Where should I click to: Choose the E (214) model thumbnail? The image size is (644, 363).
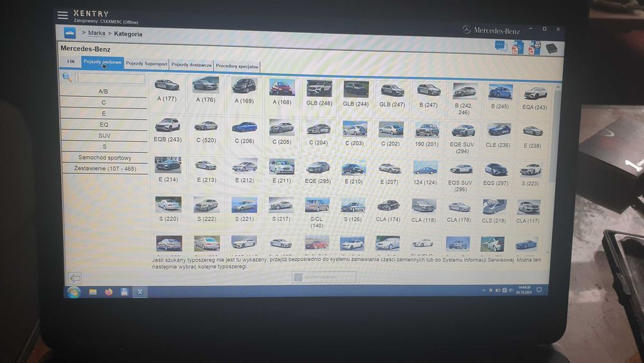point(168,165)
